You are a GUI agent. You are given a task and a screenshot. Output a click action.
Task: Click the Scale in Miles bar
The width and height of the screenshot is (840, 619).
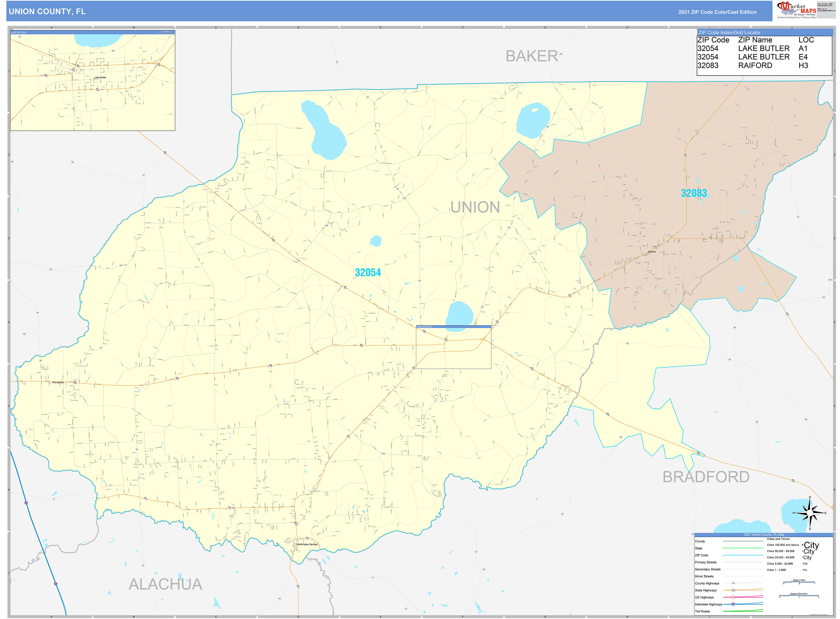799,582
